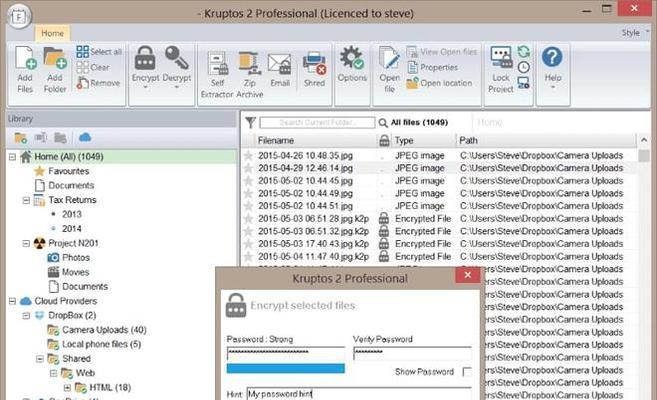
Task: Collapse the DropBox (2) tree node
Action: point(26,315)
